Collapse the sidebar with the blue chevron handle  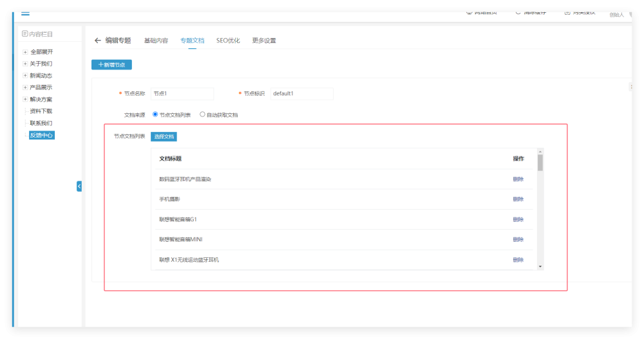click(x=79, y=187)
